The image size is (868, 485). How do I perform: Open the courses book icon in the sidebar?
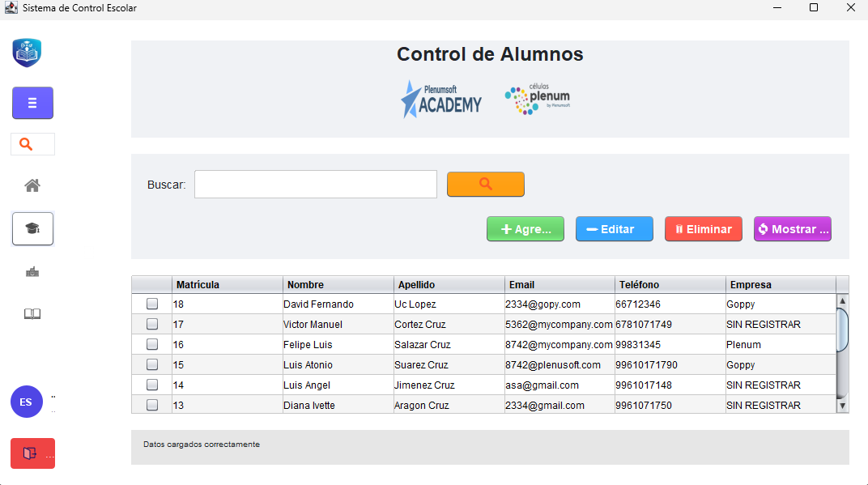coord(32,313)
